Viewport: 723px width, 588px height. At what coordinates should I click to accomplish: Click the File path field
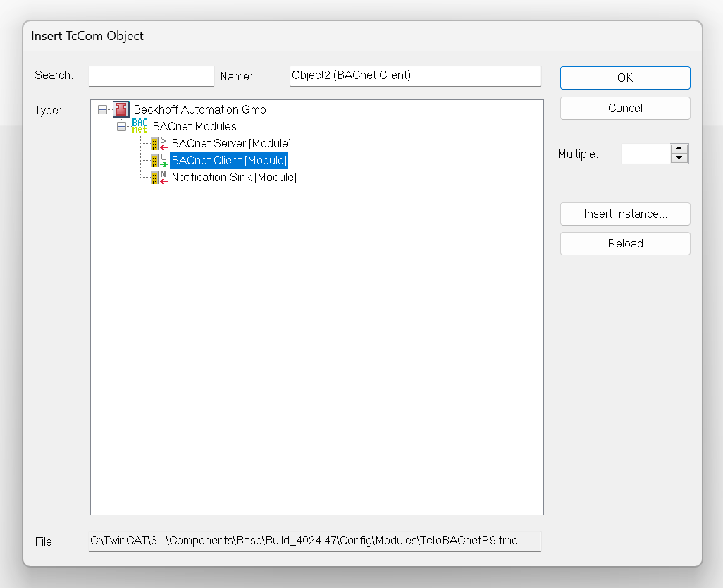[314, 541]
